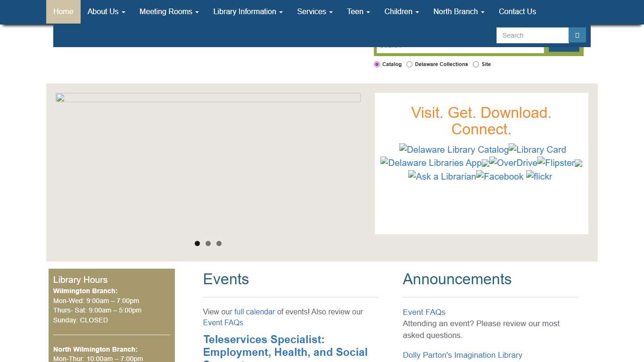Select the second carousel indicator dot
This screenshot has height=362, width=644.
(x=208, y=243)
